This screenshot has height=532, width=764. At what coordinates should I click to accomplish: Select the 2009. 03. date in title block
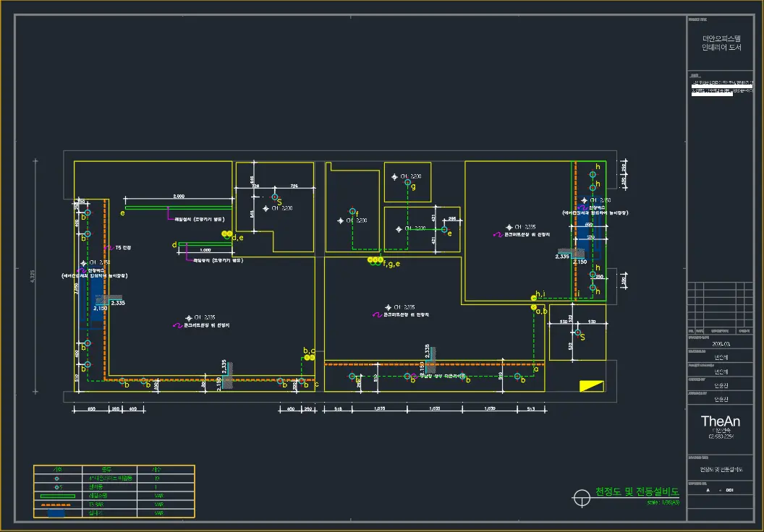click(x=721, y=344)
